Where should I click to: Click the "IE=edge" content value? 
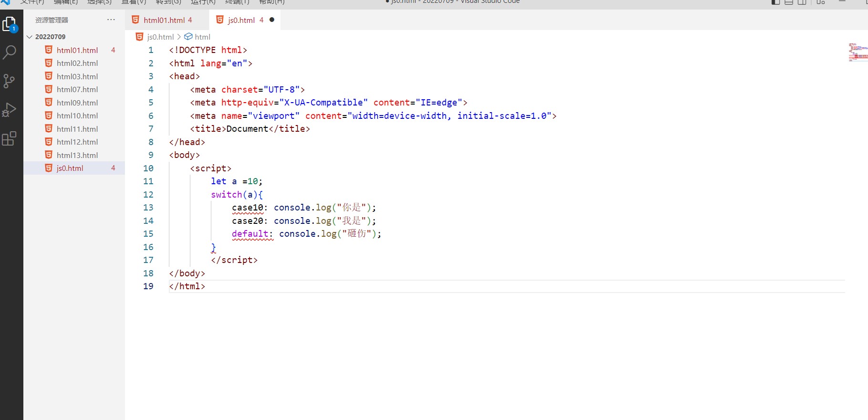coord(439,103)
